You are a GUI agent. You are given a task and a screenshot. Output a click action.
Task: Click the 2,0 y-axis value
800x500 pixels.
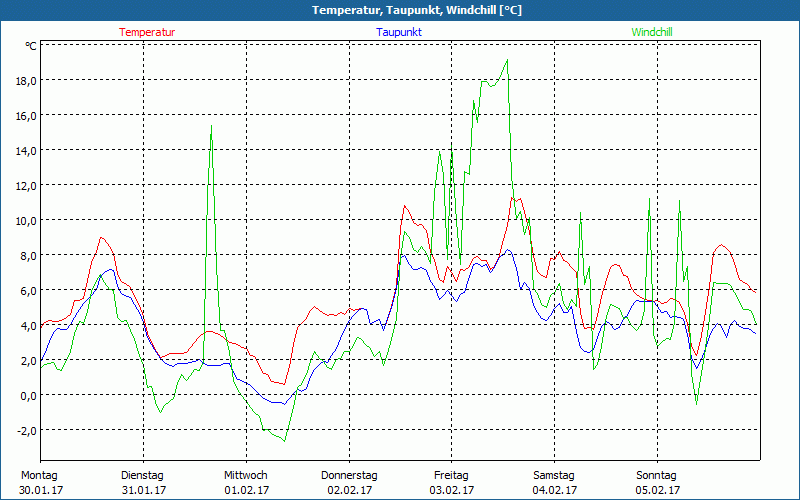point(29,361)
